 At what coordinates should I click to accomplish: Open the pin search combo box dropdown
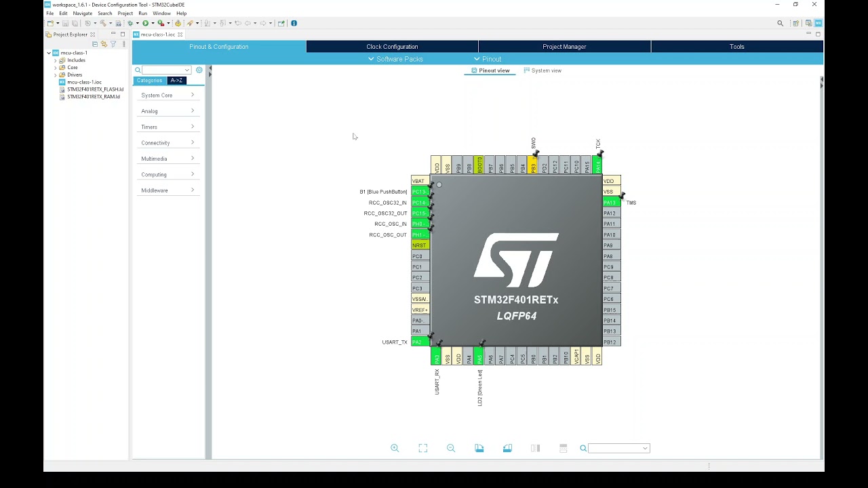pos(645,448)
